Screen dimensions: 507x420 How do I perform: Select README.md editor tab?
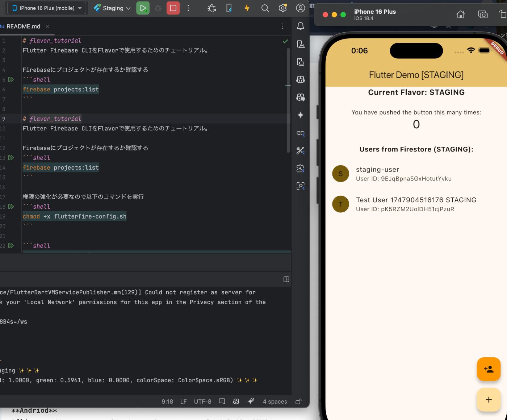(x=23, y=26)
